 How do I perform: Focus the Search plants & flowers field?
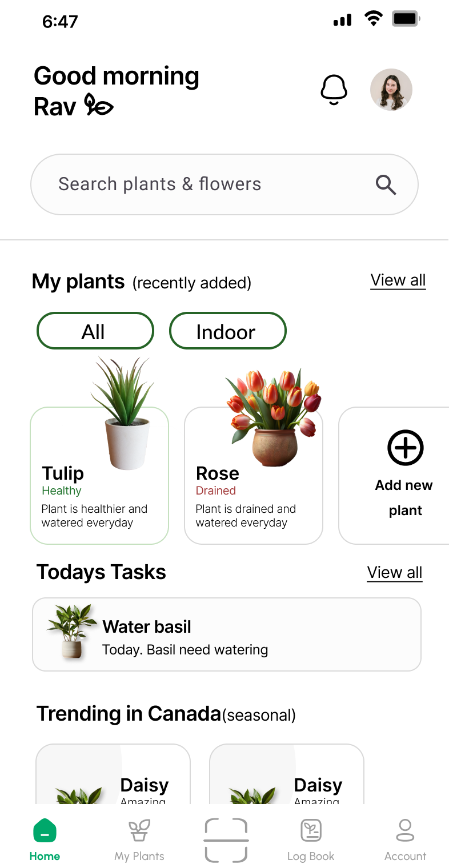point(224,184)
